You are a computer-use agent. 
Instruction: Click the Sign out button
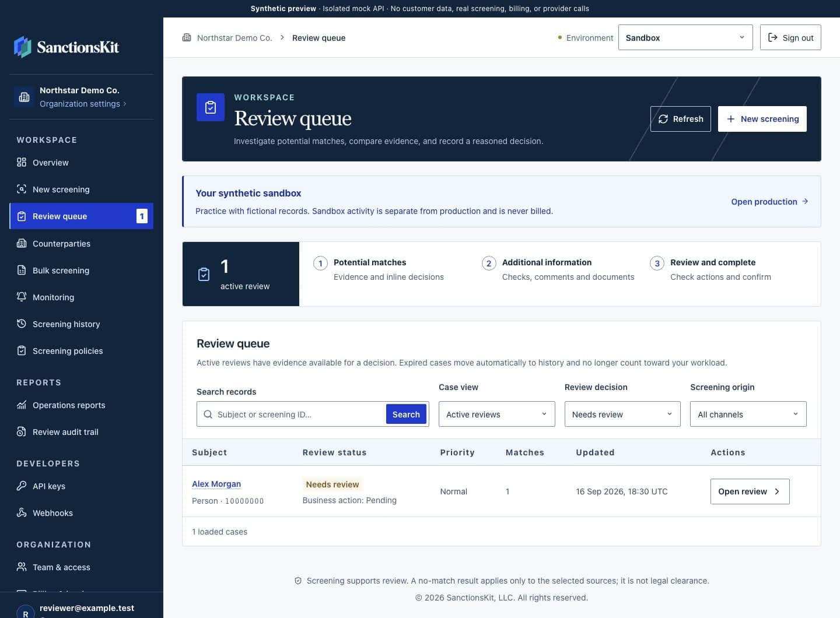click(x=790, y=37)
